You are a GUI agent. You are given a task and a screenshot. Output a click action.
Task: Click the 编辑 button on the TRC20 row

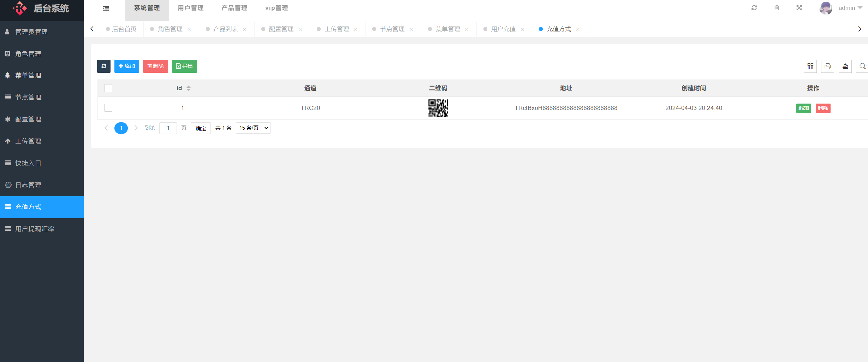click(804, 108)
